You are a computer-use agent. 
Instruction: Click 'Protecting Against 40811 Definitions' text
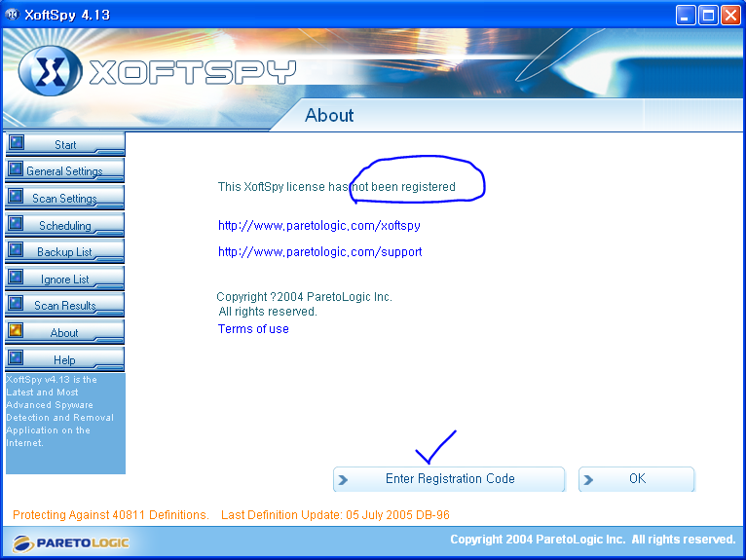[111, 515]
